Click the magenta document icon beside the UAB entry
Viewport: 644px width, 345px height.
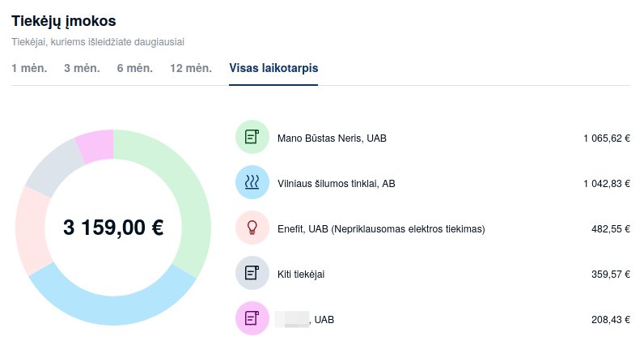[252, 317]
